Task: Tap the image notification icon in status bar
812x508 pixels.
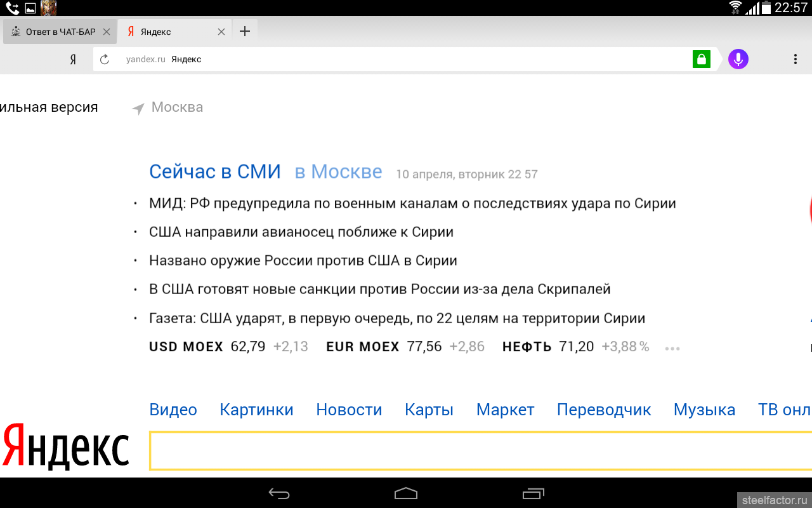Action: pos(30,8)
